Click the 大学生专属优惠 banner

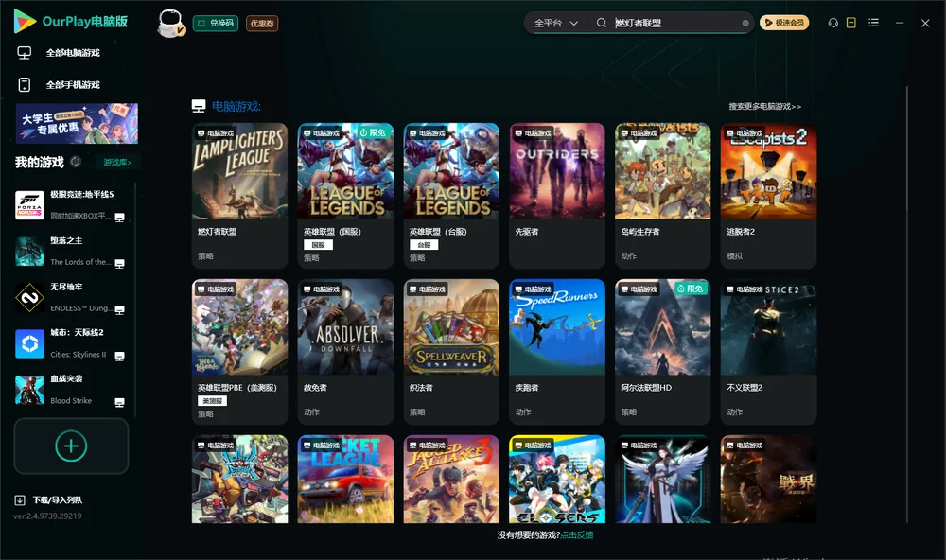[x=77, y=123]
